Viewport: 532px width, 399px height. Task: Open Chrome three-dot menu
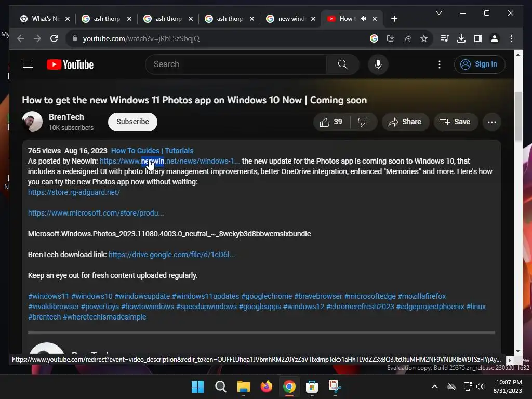(x=511, y=38)
